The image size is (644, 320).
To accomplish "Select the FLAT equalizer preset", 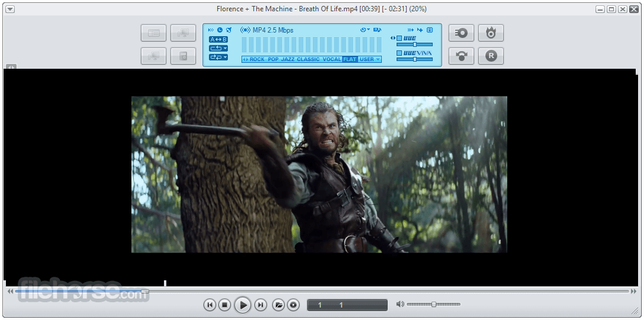I will point(350,60).
